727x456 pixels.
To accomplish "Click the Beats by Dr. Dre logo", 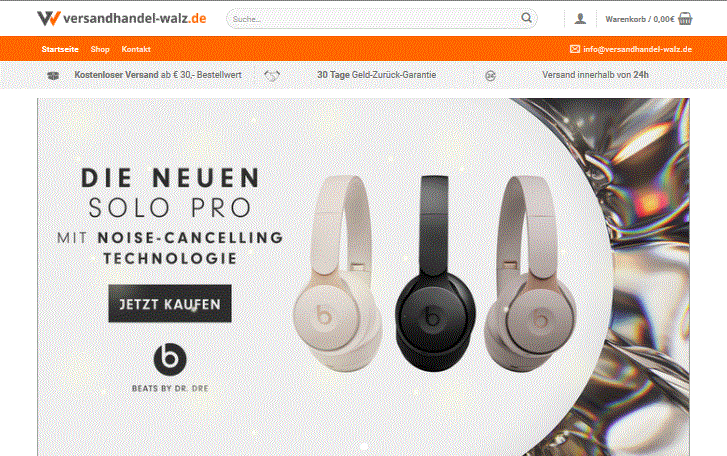I will 170,367.
